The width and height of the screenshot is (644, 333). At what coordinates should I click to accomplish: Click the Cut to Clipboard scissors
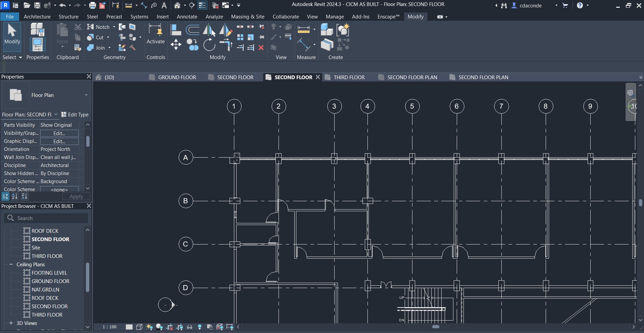78,27
